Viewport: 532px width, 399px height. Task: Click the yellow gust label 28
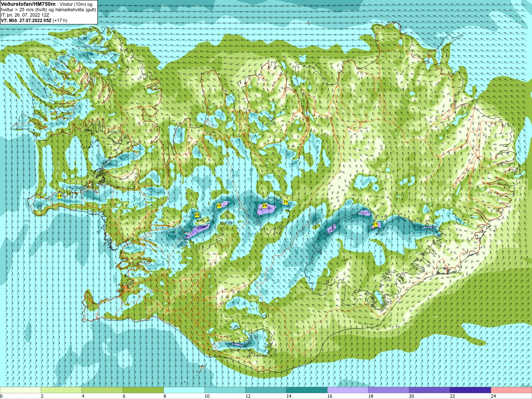(265, 206)
